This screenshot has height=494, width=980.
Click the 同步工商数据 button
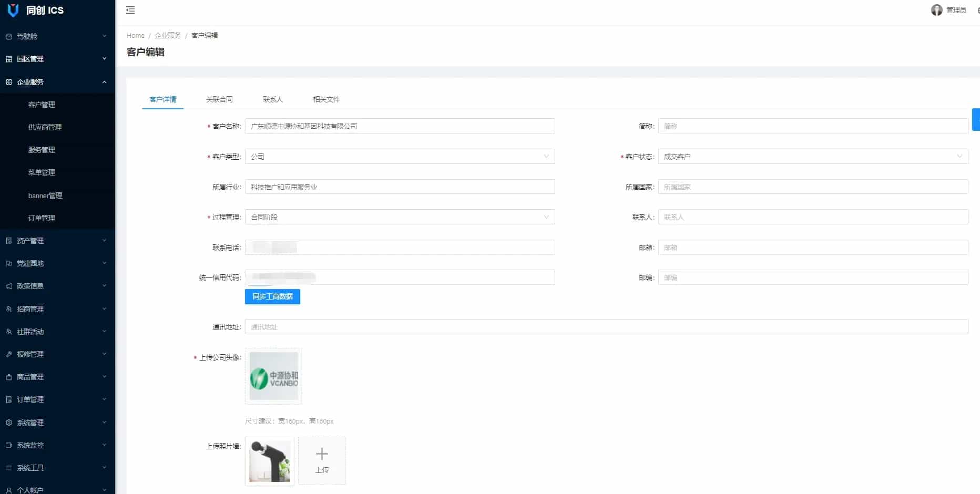pos(272,297)
